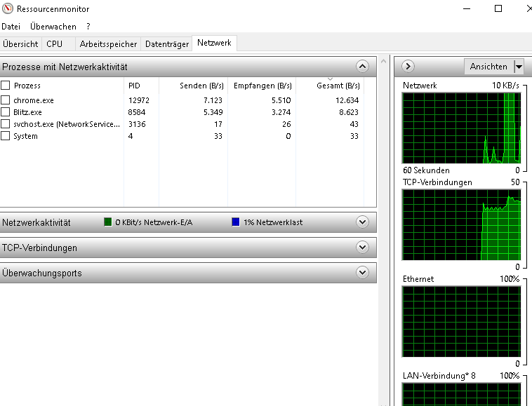The height and width of the screenshot is (406, 532).
Task: Click the green Netzwerk-E/A legend square
Action: [x=108, y=222]
